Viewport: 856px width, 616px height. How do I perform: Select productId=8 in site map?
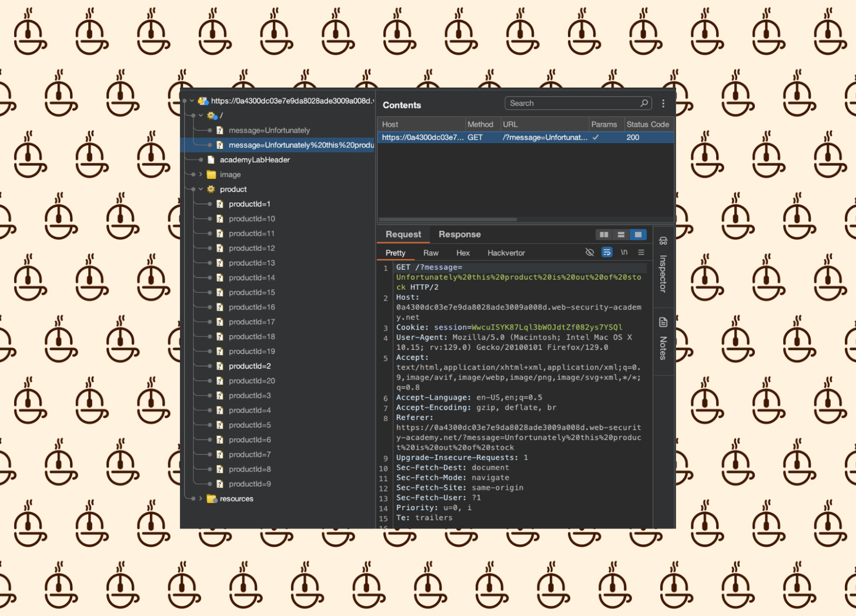250,469
